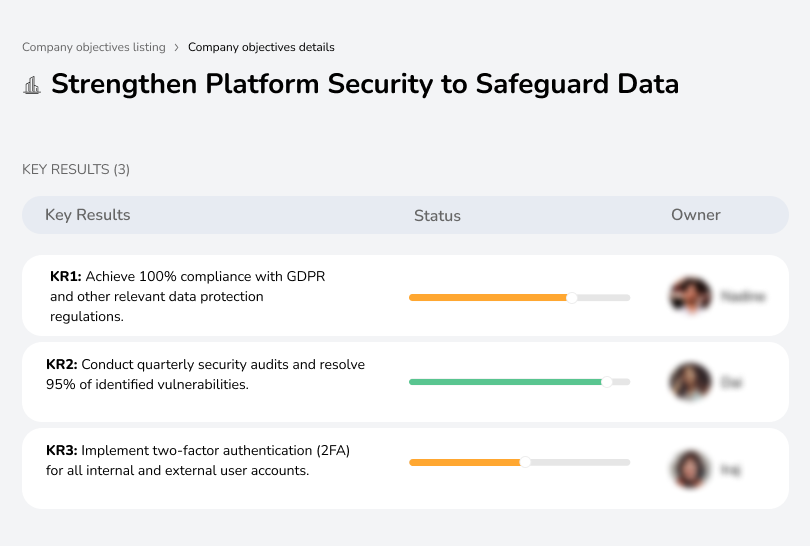Click the blurred owner name in KR3 row

click(x=730, y=470)
